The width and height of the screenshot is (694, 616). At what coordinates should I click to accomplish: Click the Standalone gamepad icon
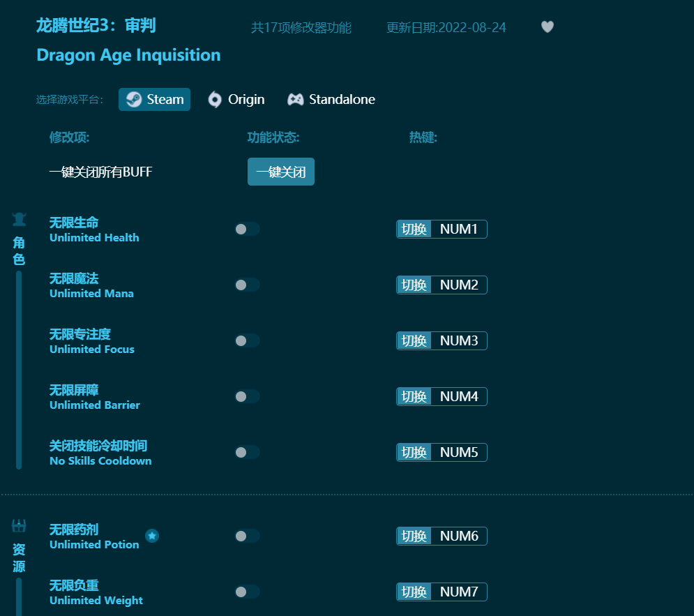click(x=295, y=99)
